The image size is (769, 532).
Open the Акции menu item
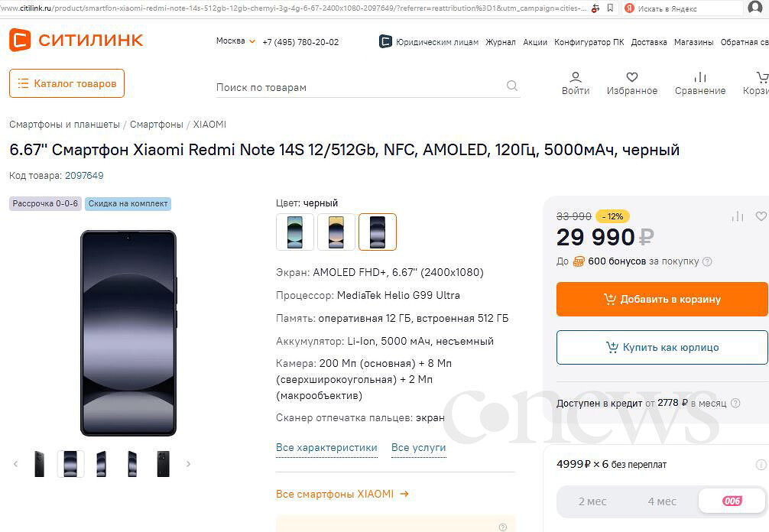(535, 42)
